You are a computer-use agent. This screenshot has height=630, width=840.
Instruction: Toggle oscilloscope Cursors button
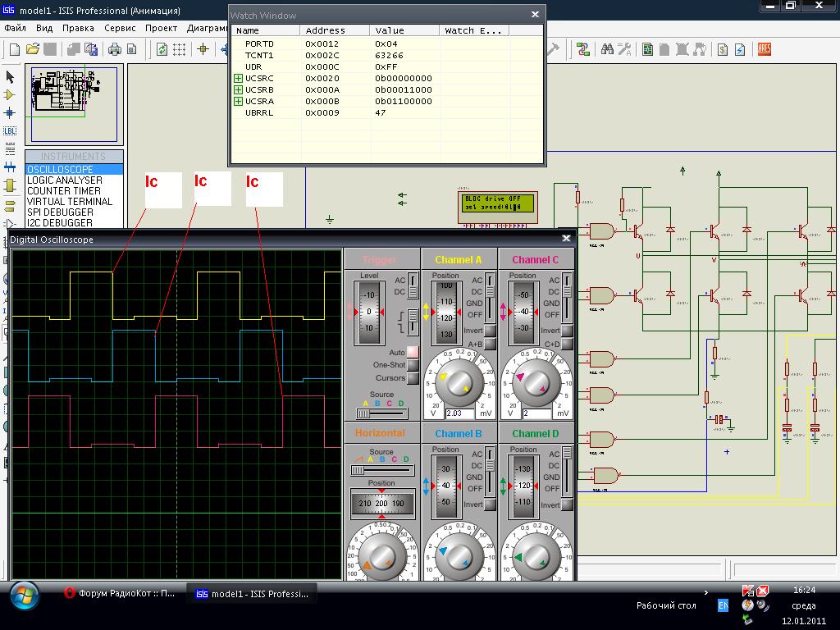413,378
